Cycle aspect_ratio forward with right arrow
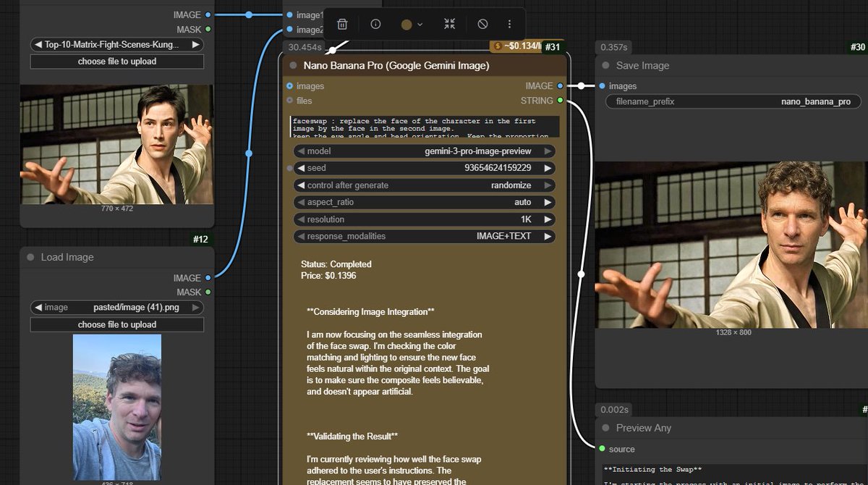The image size is (868, 485). tap(548, 202)
